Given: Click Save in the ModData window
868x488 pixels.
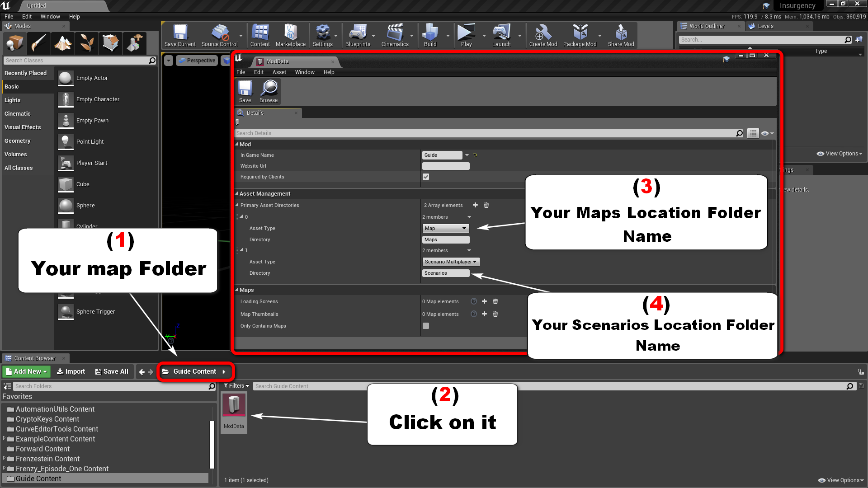Looking at the screenshot, I should pos(245,92).
